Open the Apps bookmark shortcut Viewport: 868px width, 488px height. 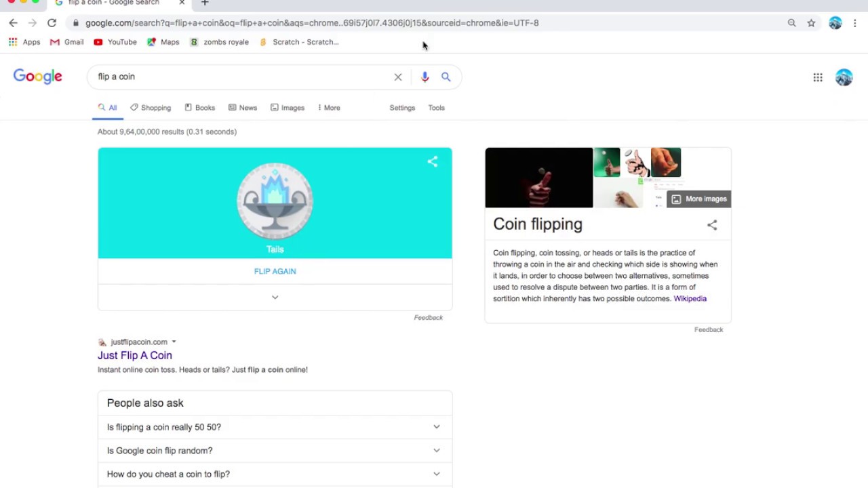pos(24,42)
